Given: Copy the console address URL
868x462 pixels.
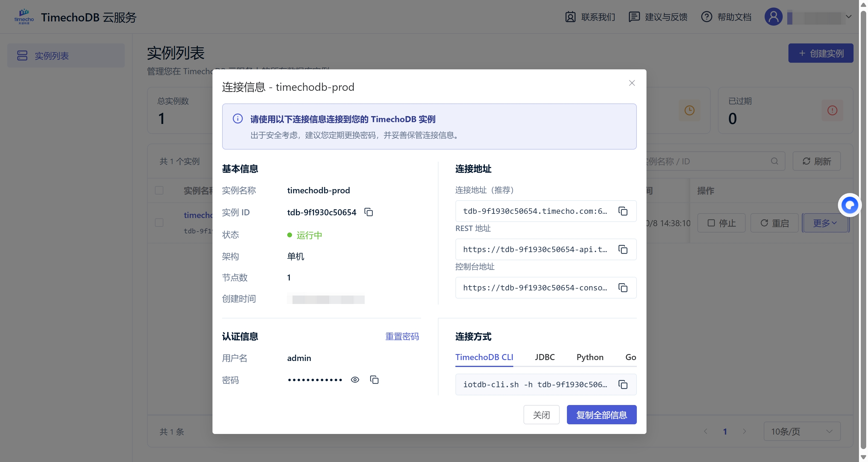Looking at the screenshot, I should point(623,288).
